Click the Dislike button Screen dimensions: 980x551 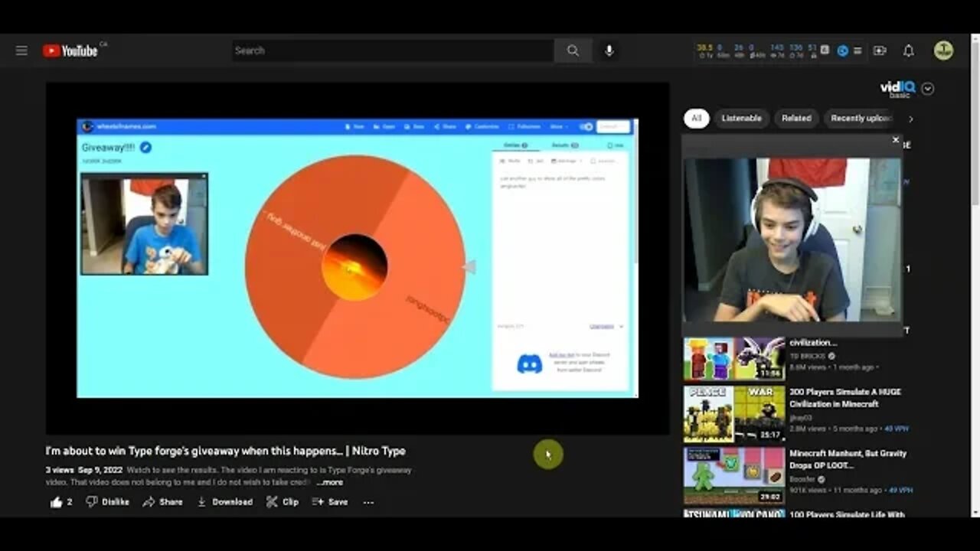[x=107, y=502]
